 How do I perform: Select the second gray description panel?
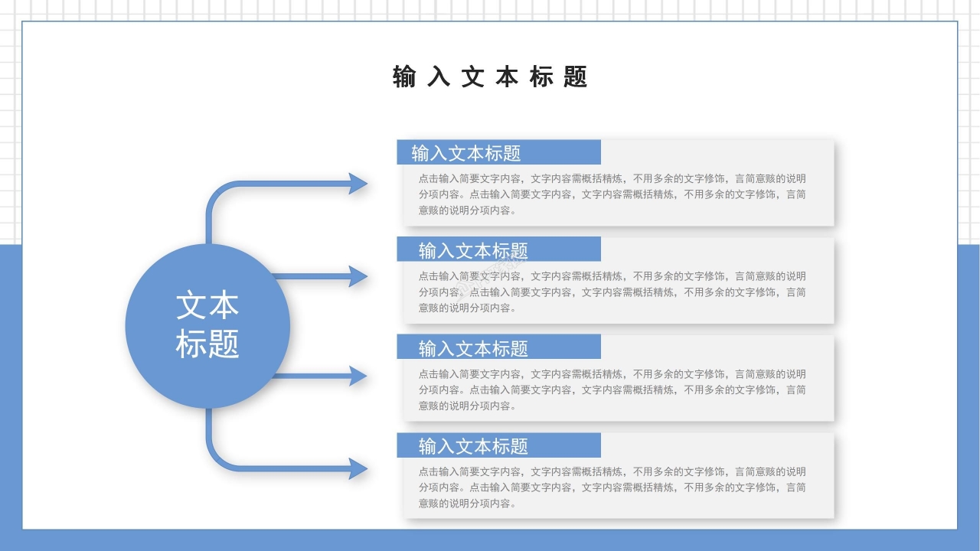pos(612,292)
